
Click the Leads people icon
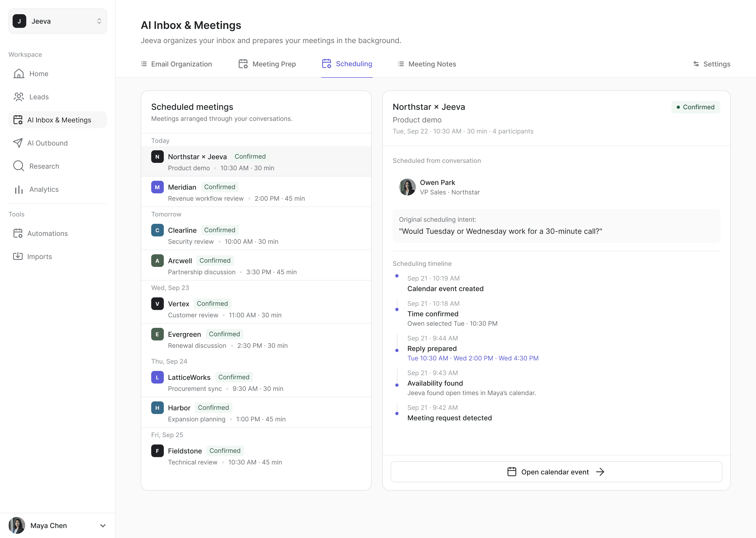(x=19, y=97)
